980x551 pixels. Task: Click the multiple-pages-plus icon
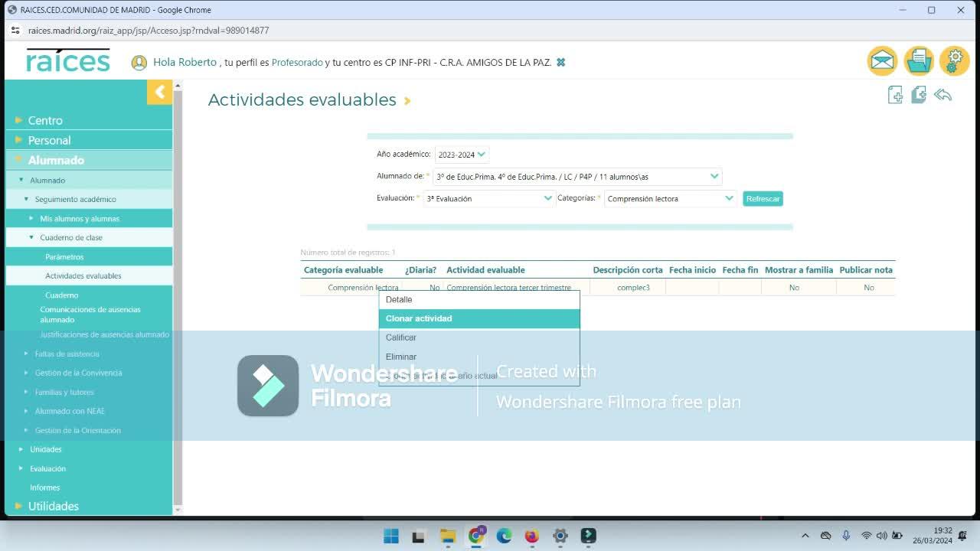coord(919,95)
